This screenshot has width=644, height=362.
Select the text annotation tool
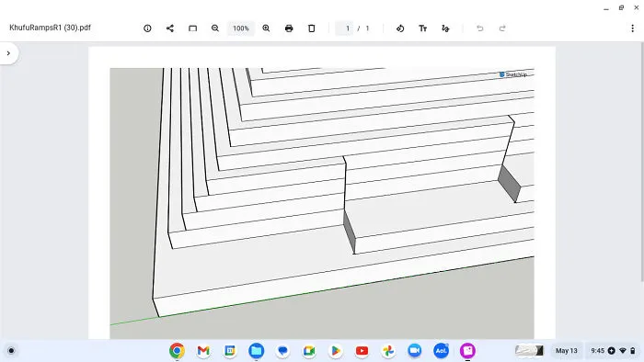coord(422,28)
